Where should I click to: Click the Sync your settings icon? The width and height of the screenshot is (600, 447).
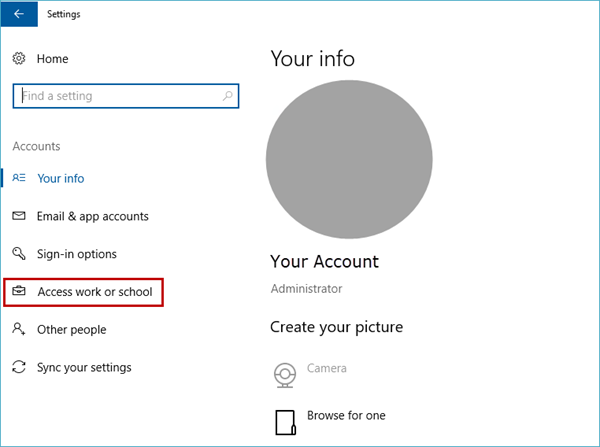18,367
